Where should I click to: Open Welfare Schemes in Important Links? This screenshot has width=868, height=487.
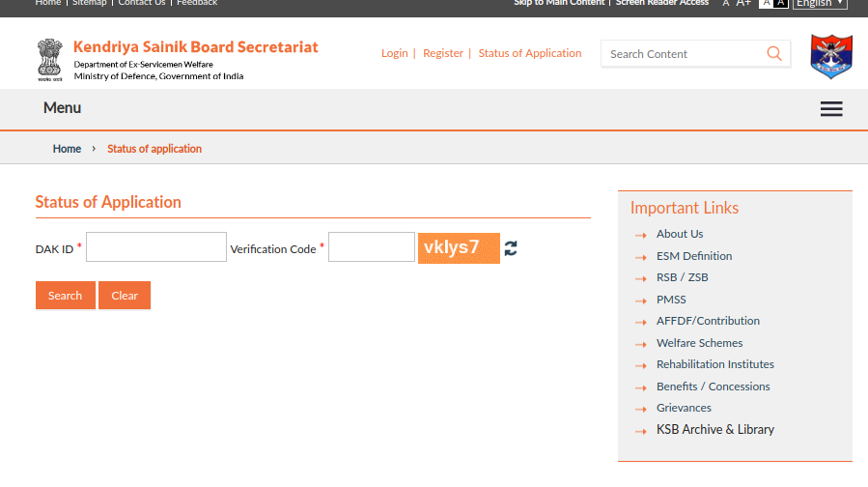699,343
